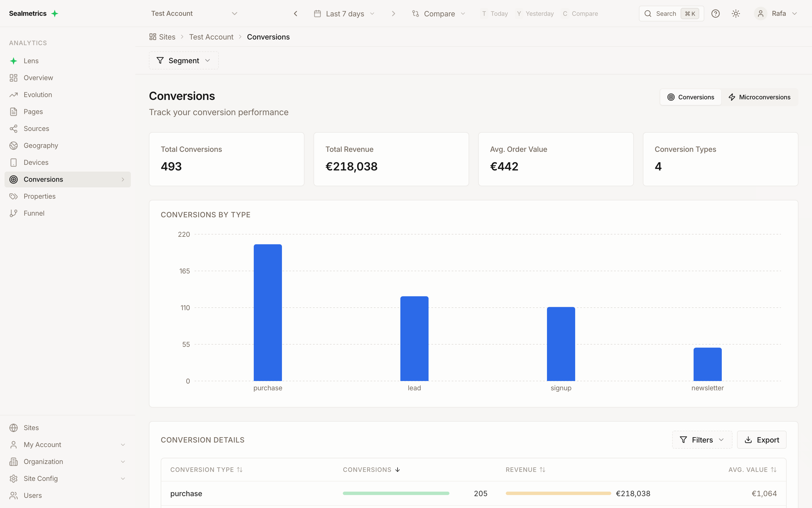This screenshot has width=812, height=508.
Task: Click the orange revenue progress bar for purchase
Action: 558,493
